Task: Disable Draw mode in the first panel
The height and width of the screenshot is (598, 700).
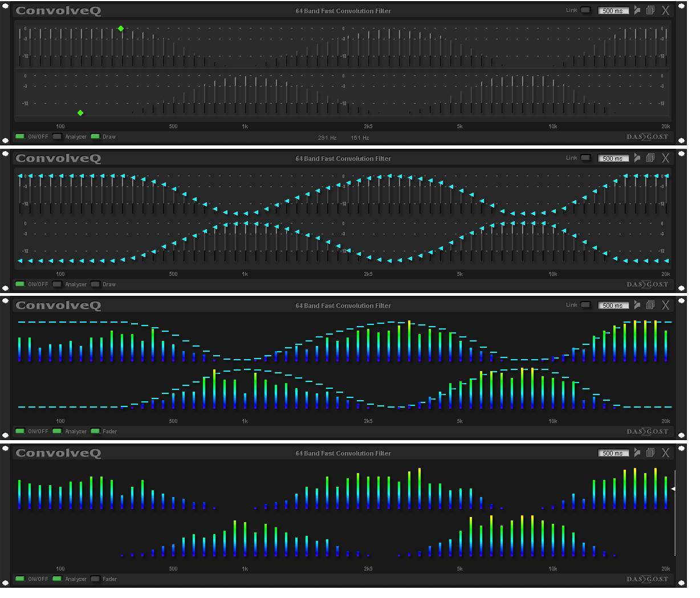Action: (95, 137)
